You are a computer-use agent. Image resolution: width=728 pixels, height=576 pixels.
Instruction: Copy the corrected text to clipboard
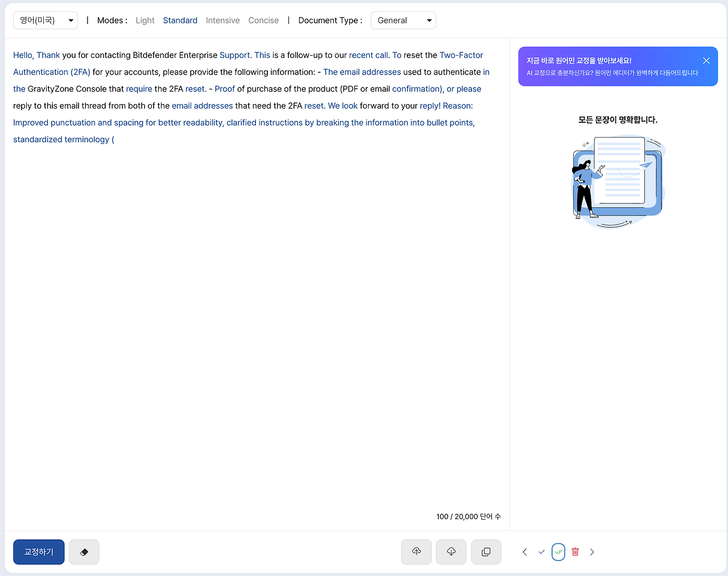click(x=486, y=552)
